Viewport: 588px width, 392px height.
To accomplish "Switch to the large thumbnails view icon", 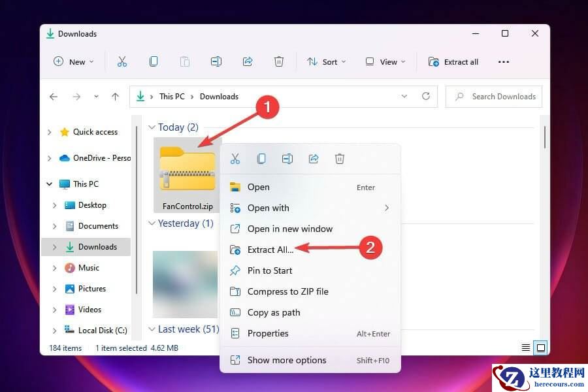I will [541, 348].
